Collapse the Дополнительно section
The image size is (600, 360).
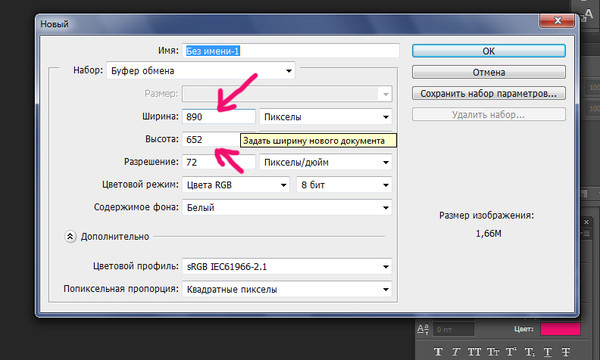pos(70,236)
